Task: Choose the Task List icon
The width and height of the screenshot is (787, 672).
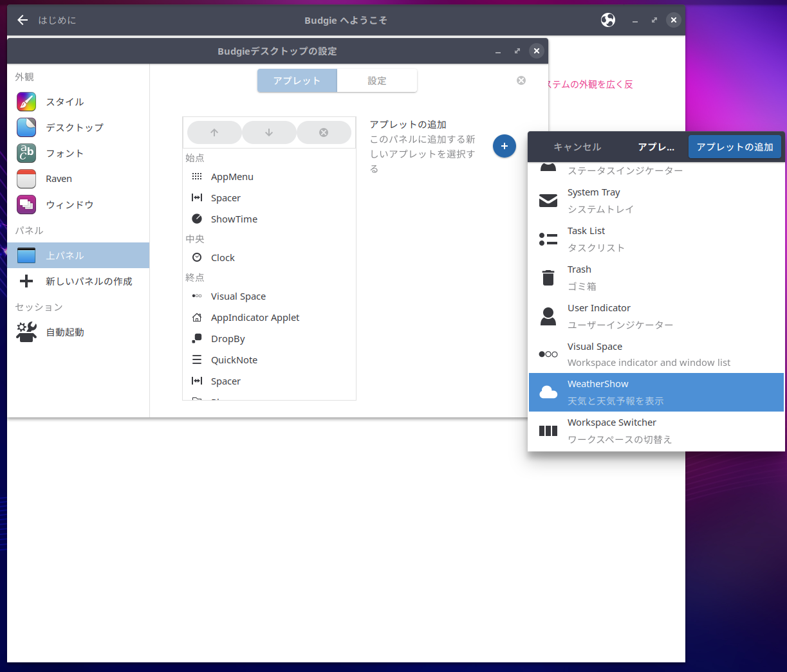Action: [x=548, y=239]
